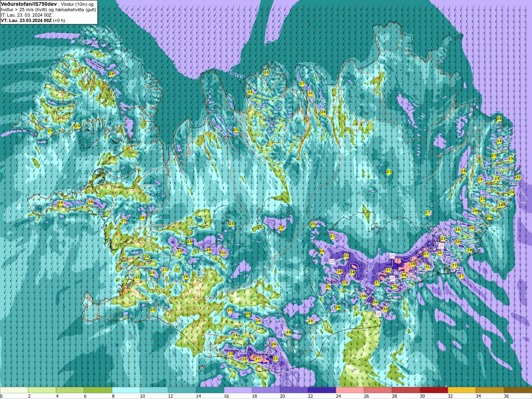Pick the 12–14 m/s teal legend swatch

click(182, 390)
